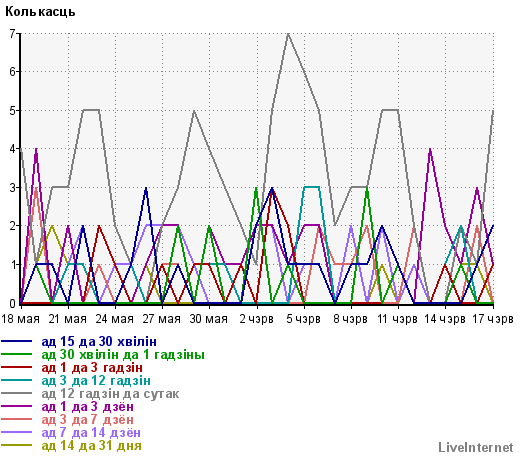Image resolution: width=520 pixels, height=457 pixels.
Task: Click the gray legend line swatch
Action: (x=17, y=393)
